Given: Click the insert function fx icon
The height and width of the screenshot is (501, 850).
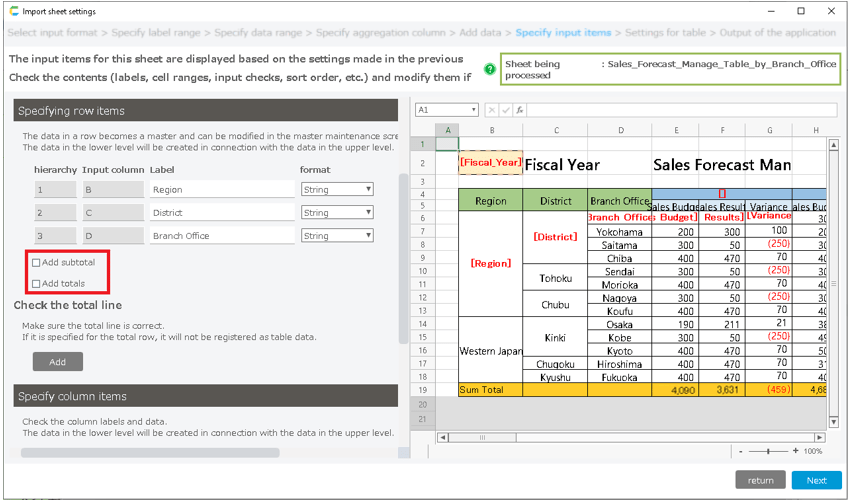Looking at the screenshot, I should pos(519,110).
